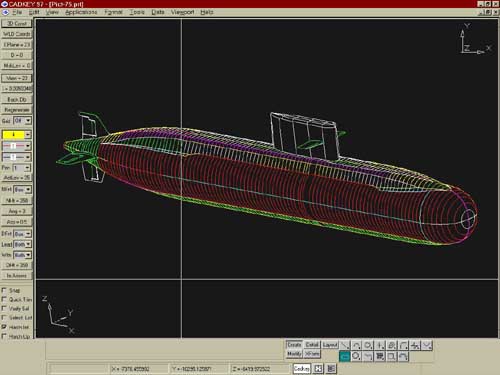Uncheck the Hatch Int checkbox
Image resolution: width=500 pixels, height=375 pixels.
coord(4,327)
